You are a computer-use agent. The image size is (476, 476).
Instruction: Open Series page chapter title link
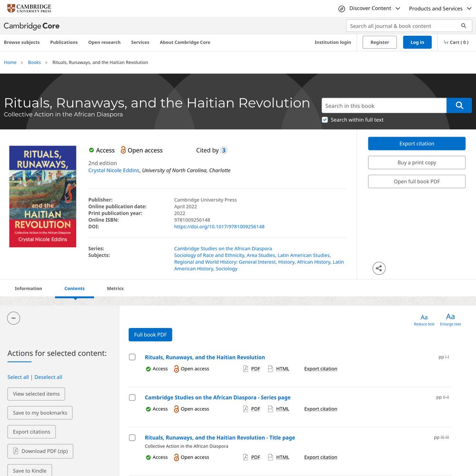click(218, 397)
